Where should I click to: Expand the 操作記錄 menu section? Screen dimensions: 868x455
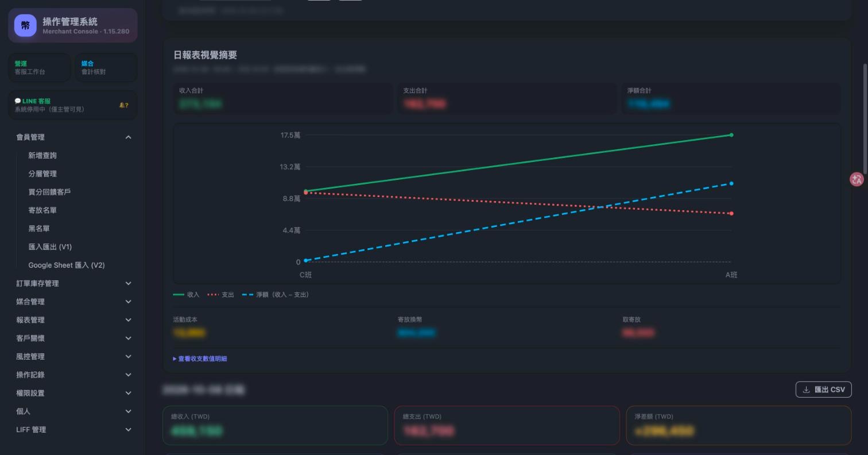73,375
